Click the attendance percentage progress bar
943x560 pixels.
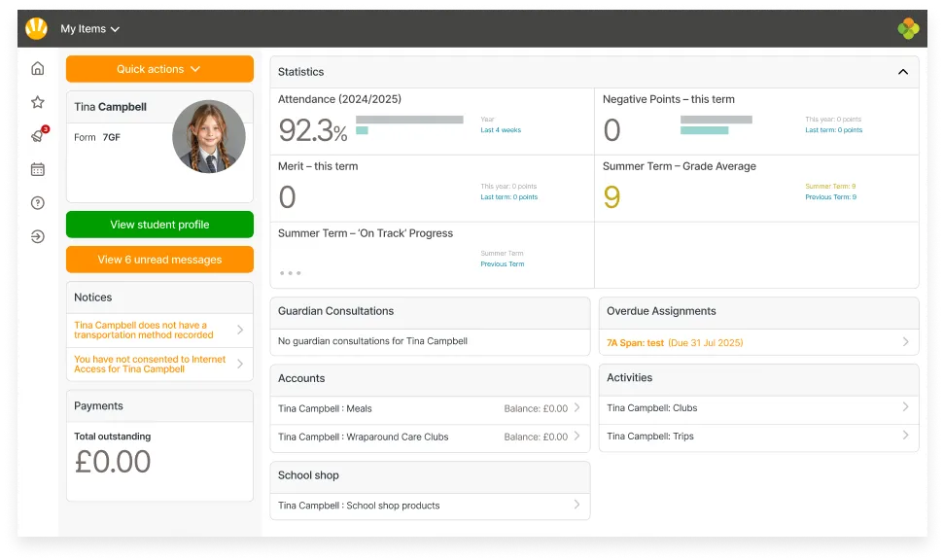pos(409,120)
